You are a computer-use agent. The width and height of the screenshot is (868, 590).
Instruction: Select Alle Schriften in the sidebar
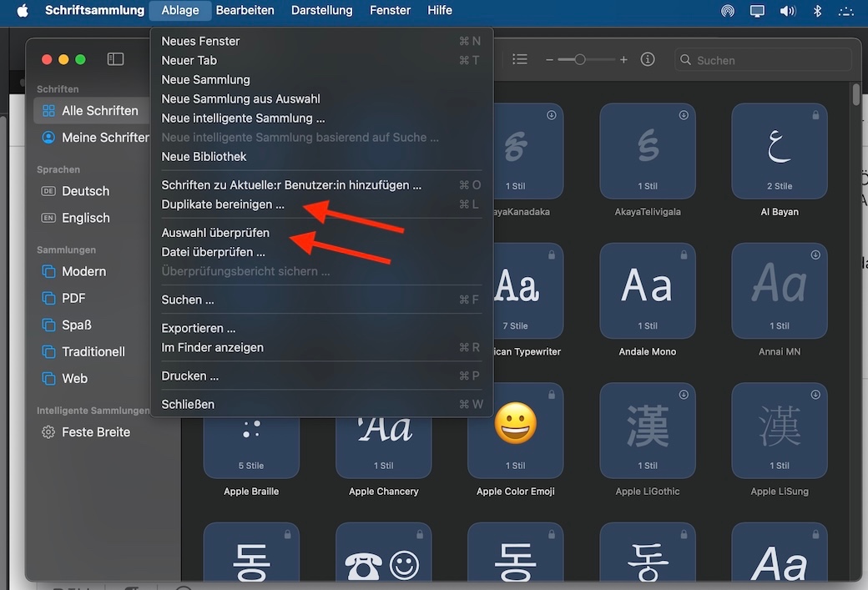[x=99, y=110]
